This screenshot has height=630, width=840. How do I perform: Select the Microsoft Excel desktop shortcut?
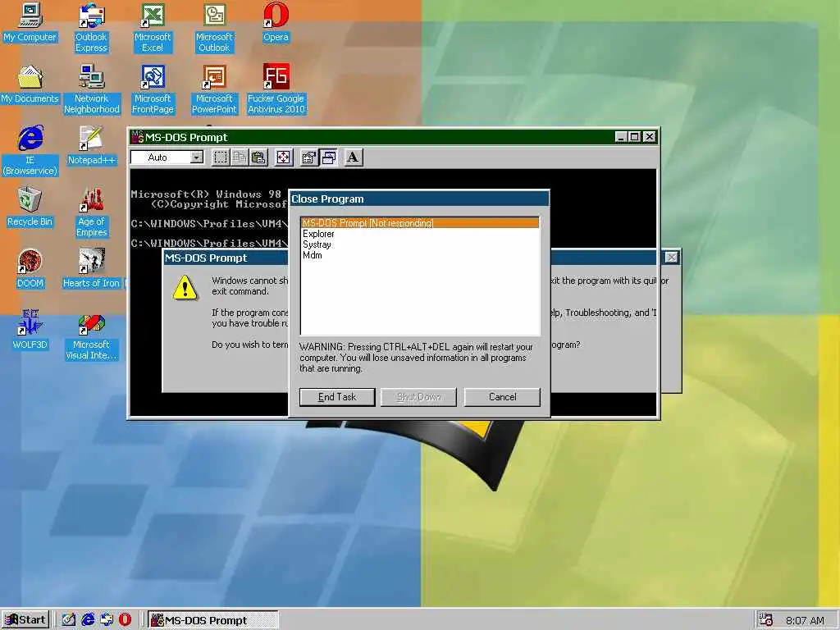(x=153, y=28)
